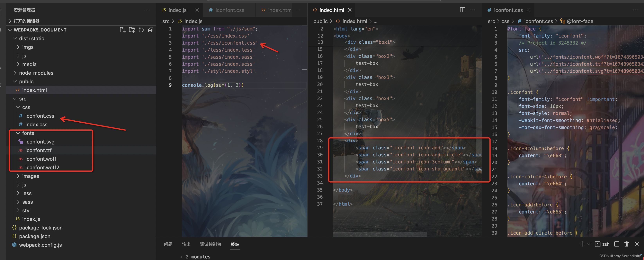The height and width of the screenshot is (260, 644).
Task: Open explorer panel more actions menu
Action: click(147, 10)
